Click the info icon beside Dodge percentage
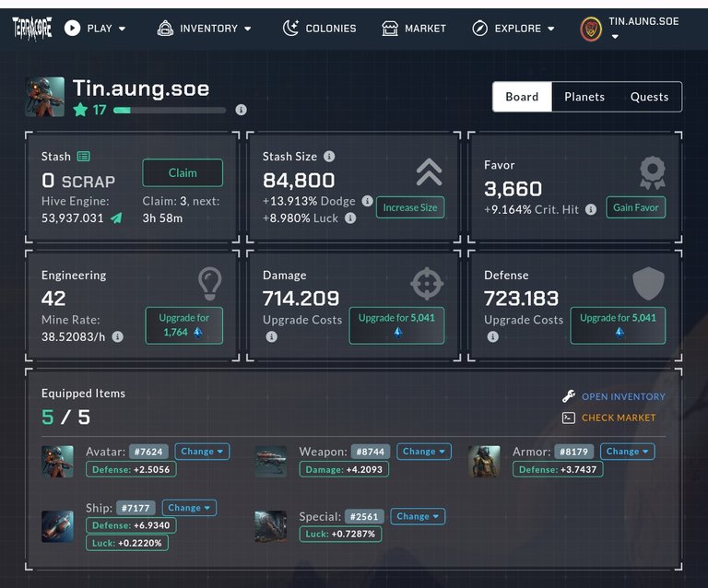 point(368,201)
